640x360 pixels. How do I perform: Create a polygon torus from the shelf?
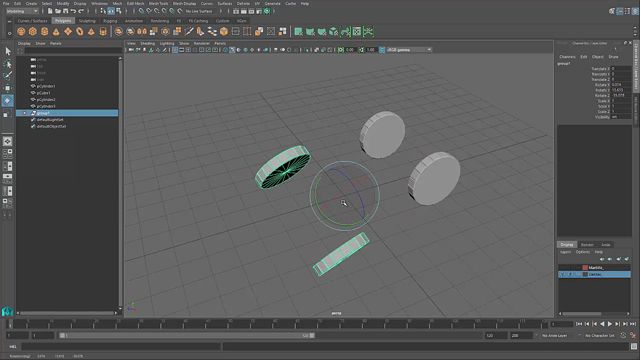tap(80, 31)
